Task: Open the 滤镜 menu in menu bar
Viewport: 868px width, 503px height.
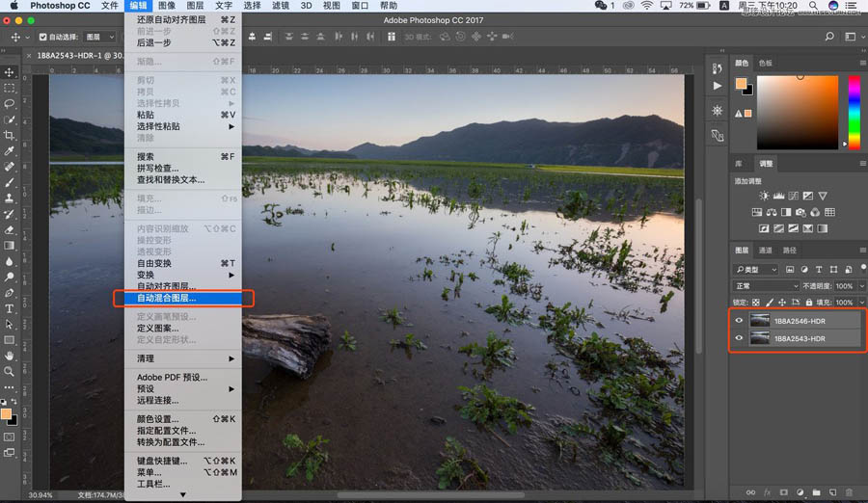Action: coord(280,6)
